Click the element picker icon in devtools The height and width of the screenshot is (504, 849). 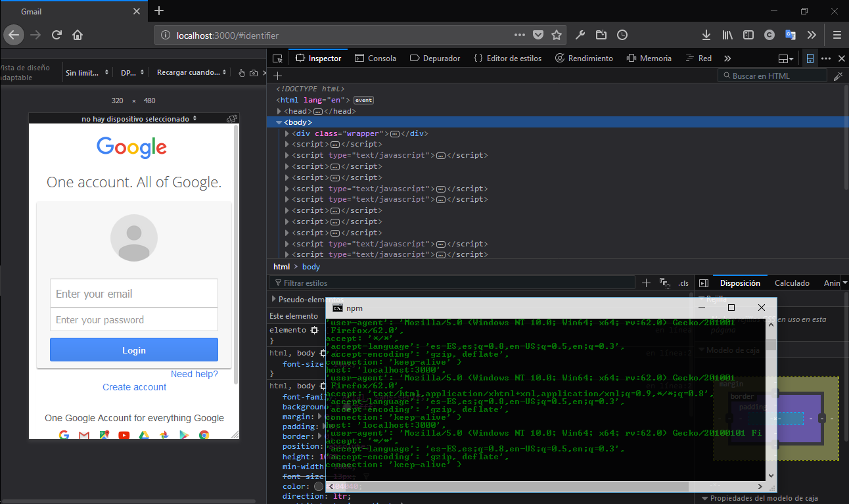coord(278,58)
